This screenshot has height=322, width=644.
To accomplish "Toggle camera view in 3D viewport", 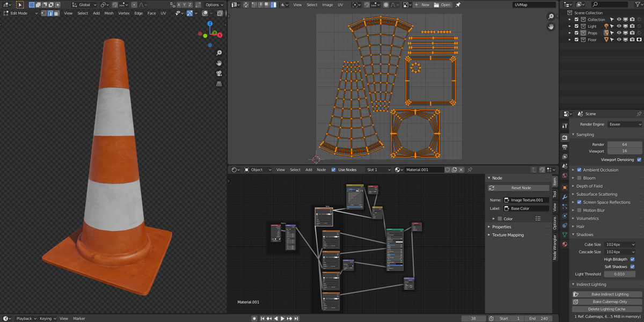I will (x=219, y=74).
